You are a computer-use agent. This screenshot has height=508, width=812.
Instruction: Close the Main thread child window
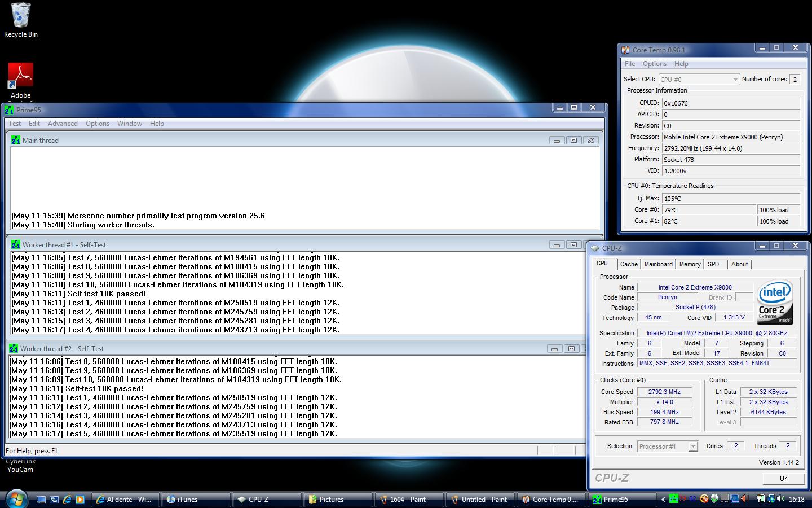[x=590, y=141]
